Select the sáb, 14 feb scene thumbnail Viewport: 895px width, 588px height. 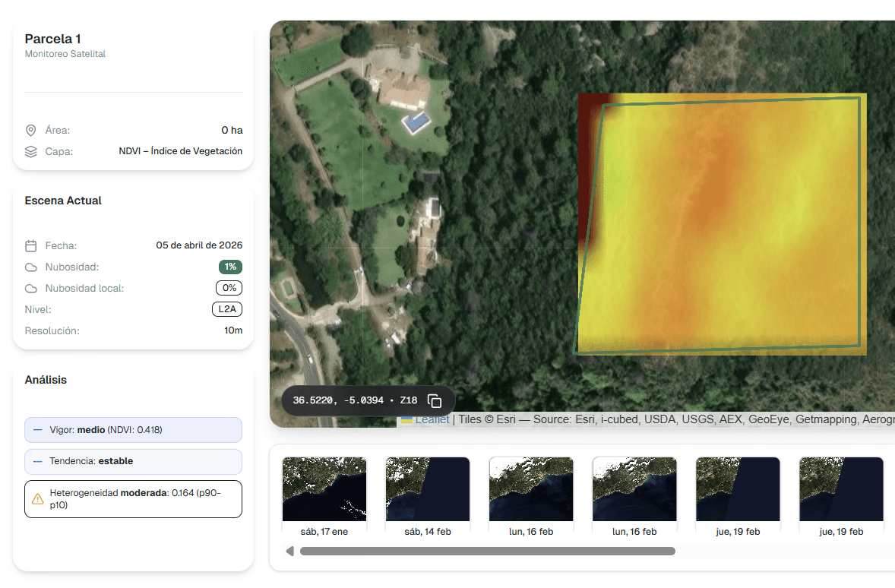pos(428,488)
